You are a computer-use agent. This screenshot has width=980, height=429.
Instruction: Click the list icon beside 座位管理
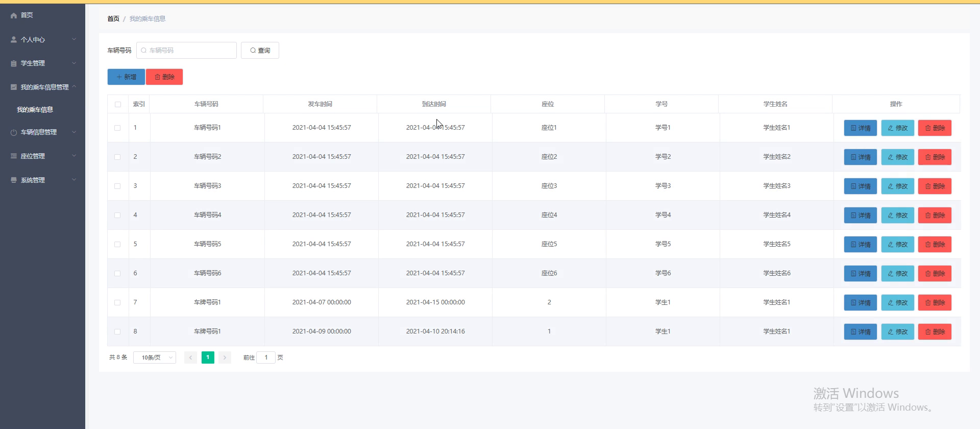[14, 156]
